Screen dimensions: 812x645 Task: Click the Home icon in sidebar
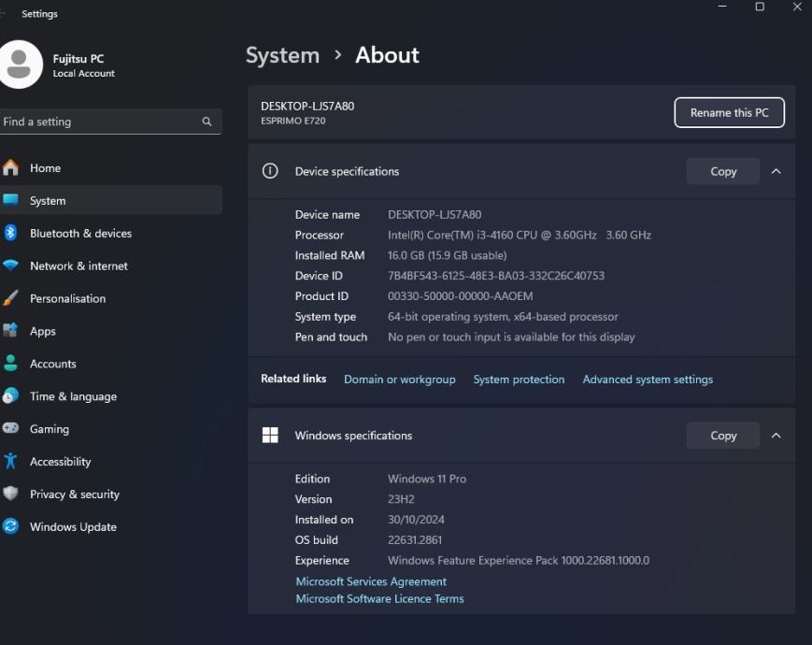[11, 168]
